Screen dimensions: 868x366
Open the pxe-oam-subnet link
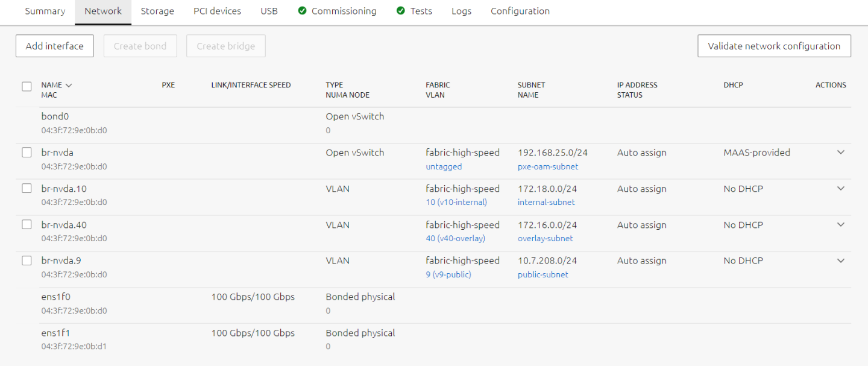point(547,166)
